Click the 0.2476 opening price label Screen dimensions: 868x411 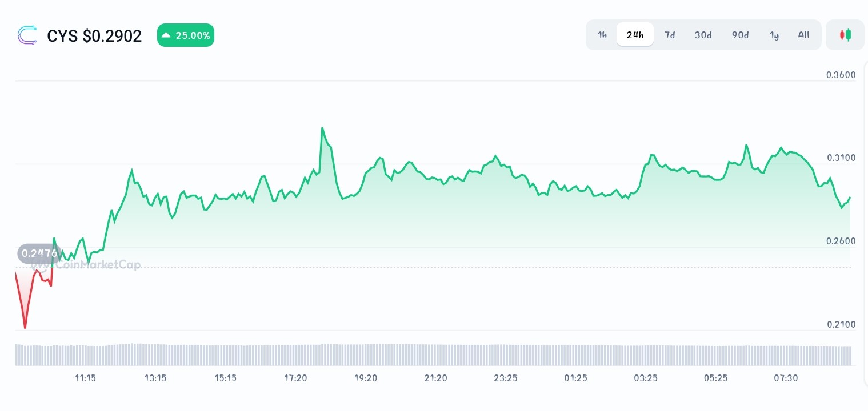[x=39, y=253]
